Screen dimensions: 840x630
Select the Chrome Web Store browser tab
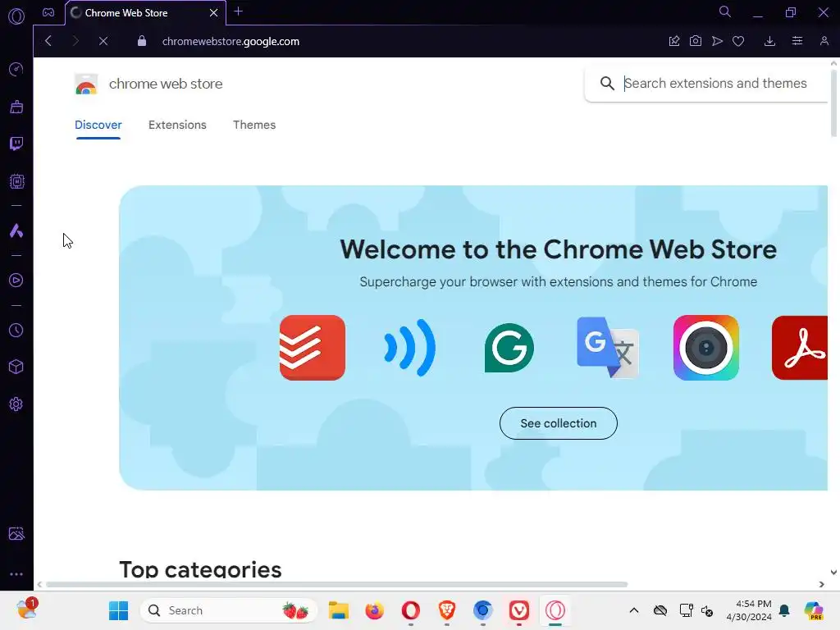(145, 13)
